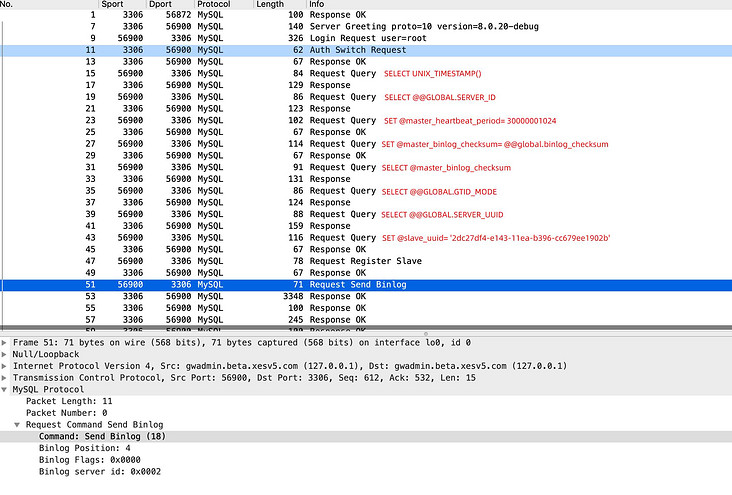Select packet 41 Response with length 159
This screenshot has width=732, height=495.
point(366,226)
